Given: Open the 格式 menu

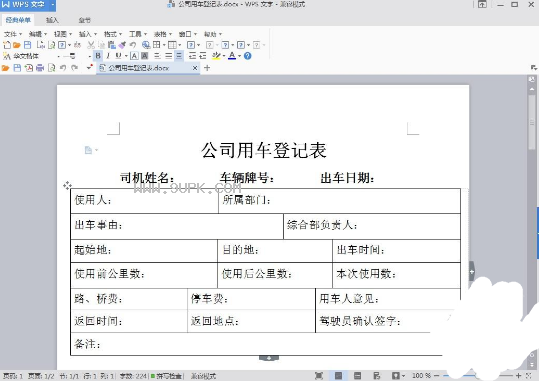Looking at the screenshot, I should 113,34.
